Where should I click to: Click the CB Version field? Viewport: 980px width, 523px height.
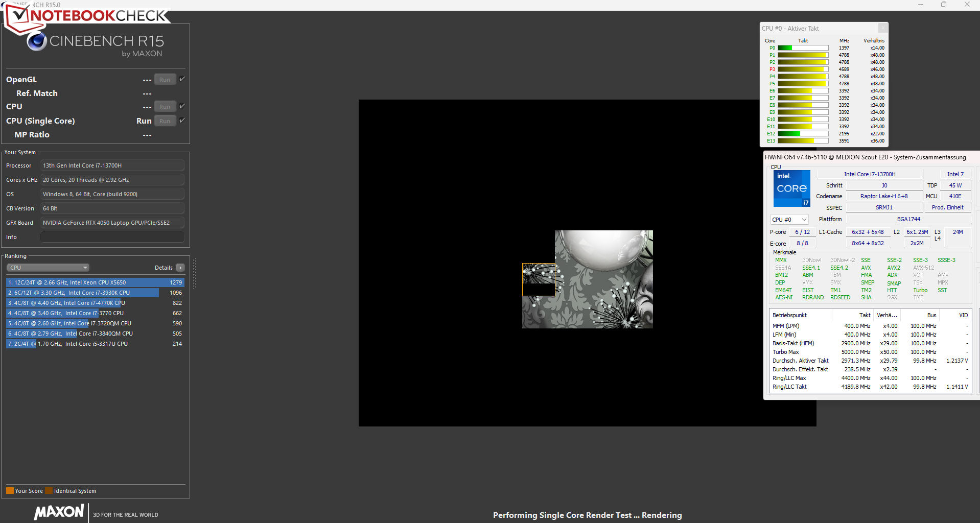112,208
